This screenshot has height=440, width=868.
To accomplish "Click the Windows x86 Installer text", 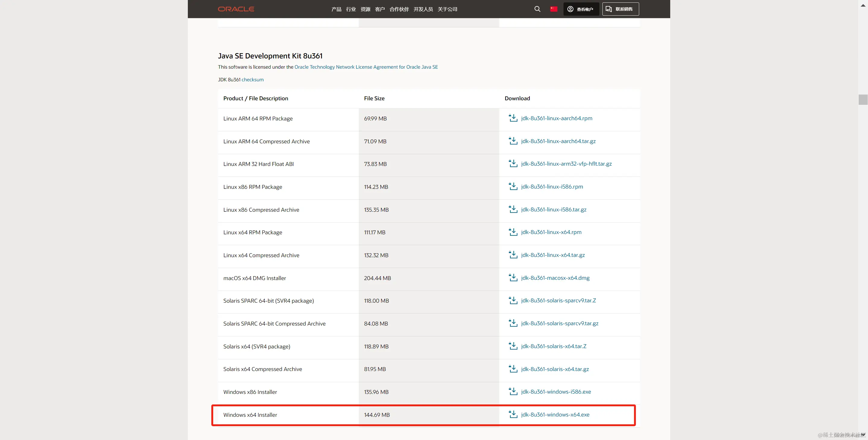I will pos(250,392).
